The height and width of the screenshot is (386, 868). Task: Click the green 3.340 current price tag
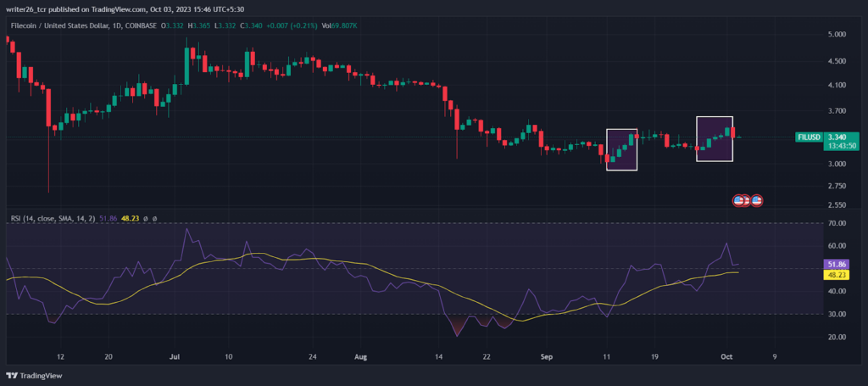point(837,137)
